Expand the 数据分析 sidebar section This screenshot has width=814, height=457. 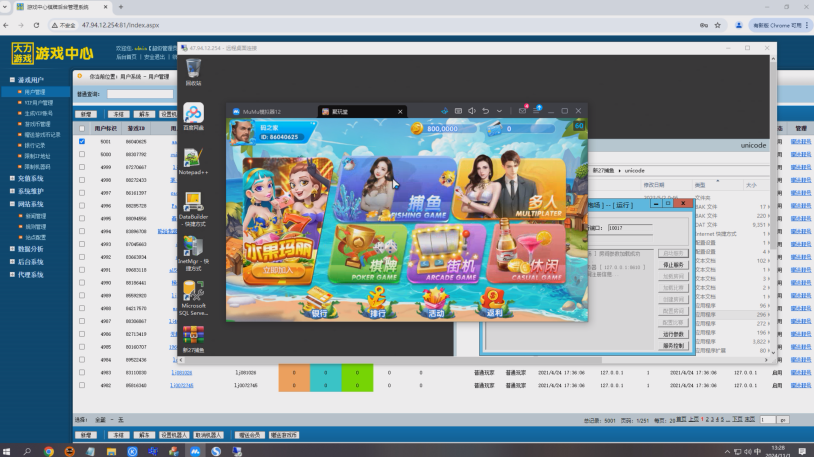(x=30, y=248)
